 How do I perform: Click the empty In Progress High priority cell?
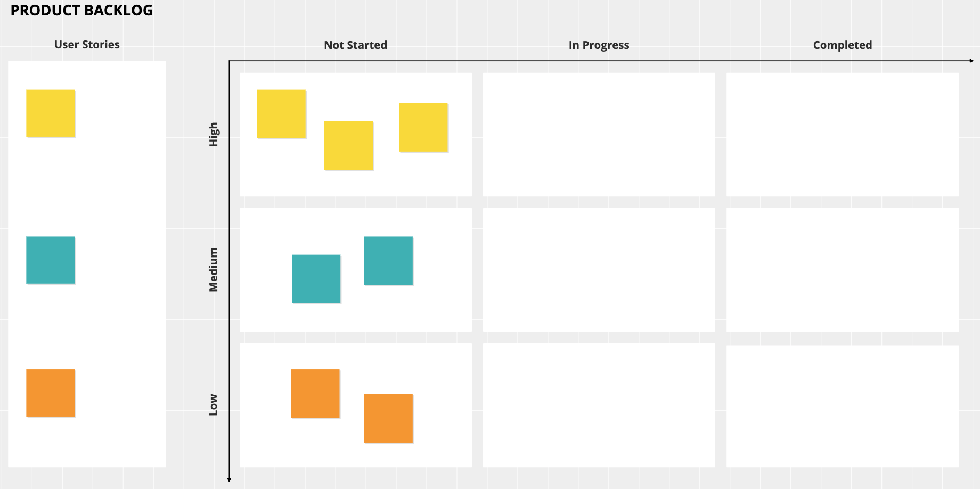pyautogui.click(x=599, y=134)
